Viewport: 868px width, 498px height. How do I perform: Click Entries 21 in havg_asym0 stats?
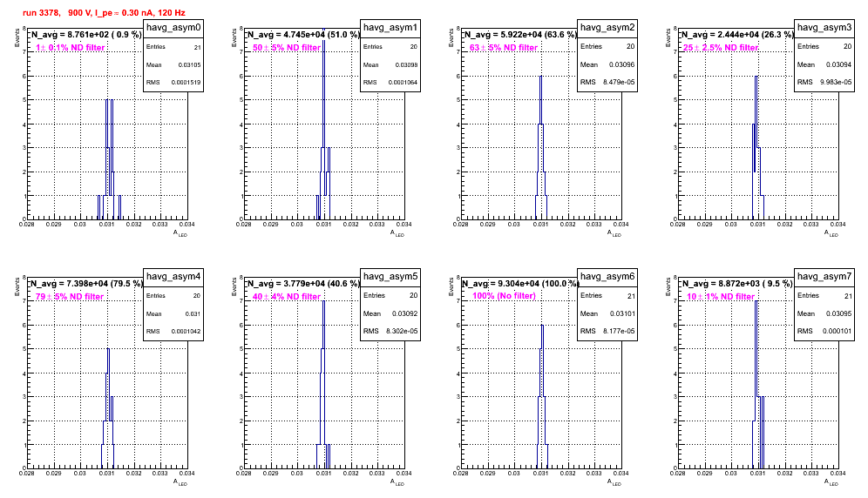coord(173,47)
